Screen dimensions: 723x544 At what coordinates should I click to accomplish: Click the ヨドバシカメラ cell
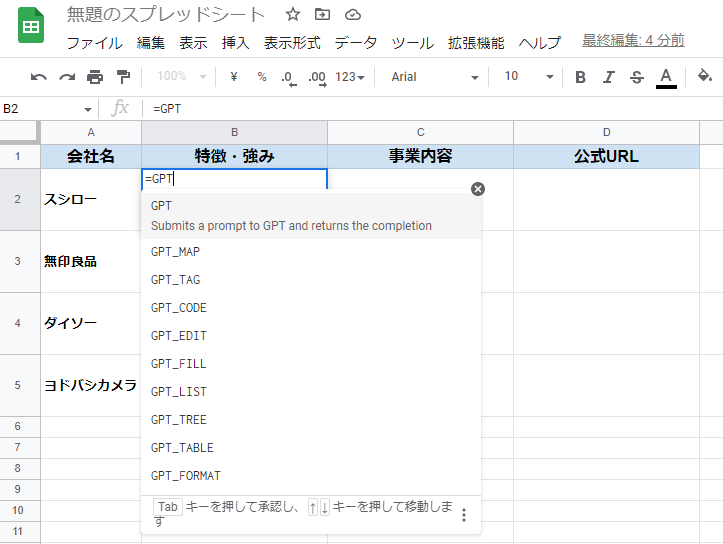[x=91, y=385]
